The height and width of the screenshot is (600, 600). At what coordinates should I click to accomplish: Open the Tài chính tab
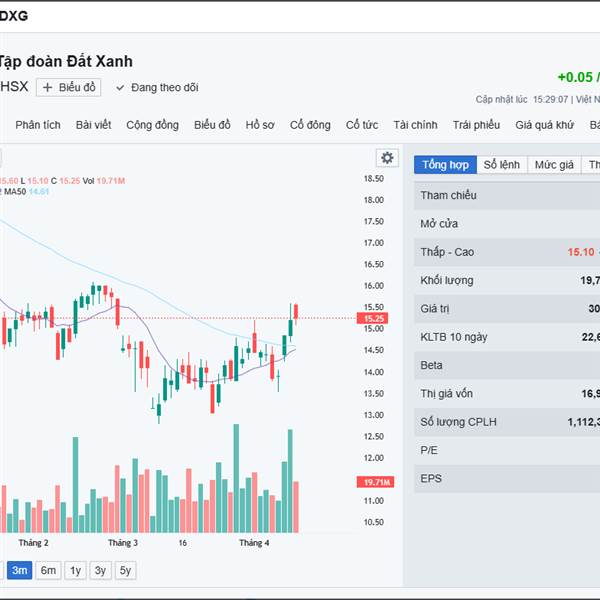point(415,125)
